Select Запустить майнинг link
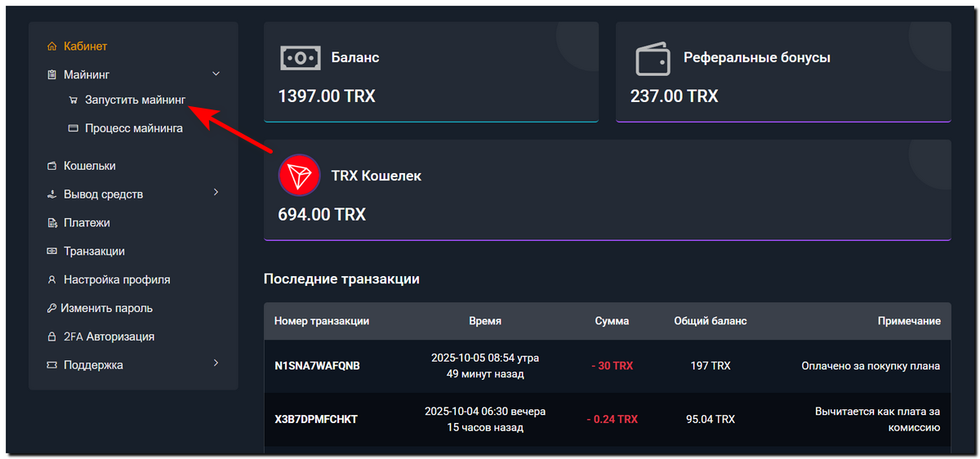 tap(136, 100)
